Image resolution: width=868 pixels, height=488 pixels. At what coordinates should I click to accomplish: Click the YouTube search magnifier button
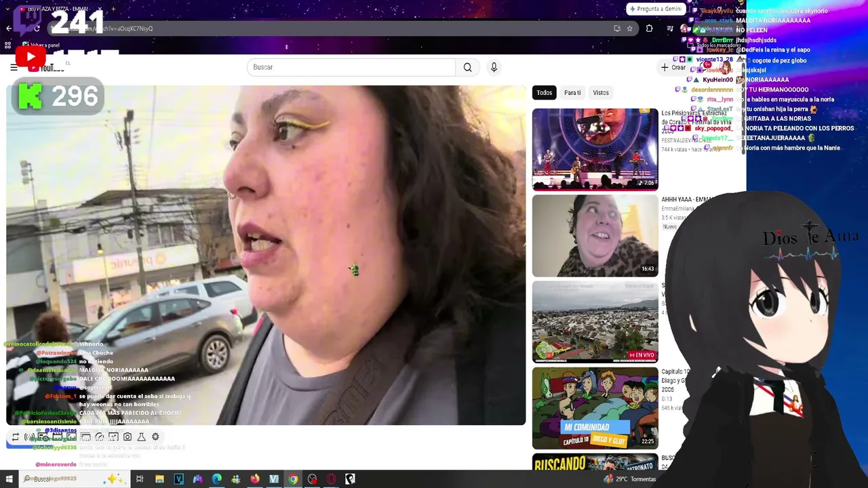tap(467, 67)
